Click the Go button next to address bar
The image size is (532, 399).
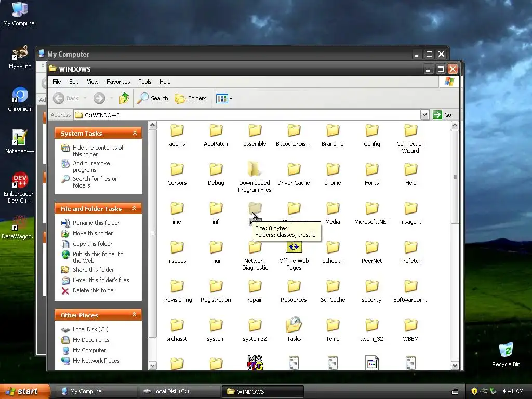tap(442, 115)
